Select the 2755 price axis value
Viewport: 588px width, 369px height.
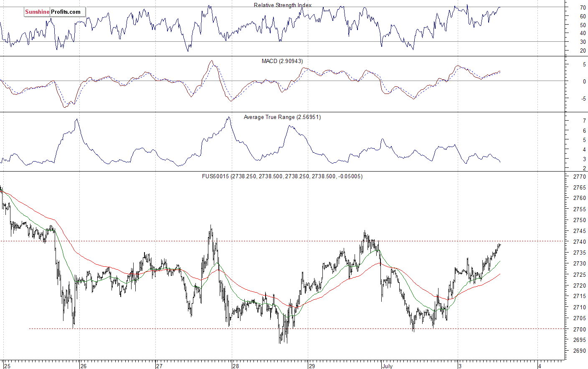[579, 210]
